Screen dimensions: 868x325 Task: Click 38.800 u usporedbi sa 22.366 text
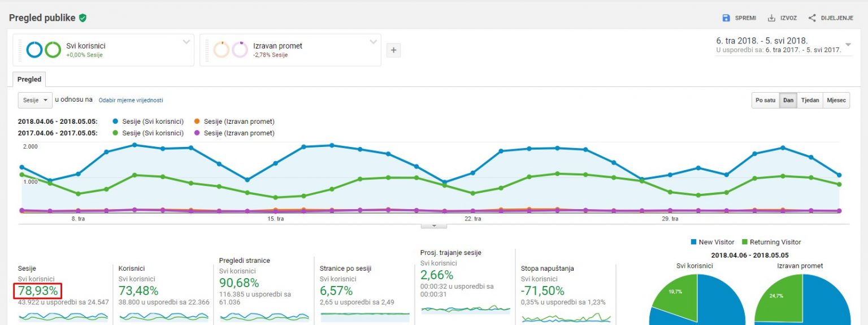point(164,302)
